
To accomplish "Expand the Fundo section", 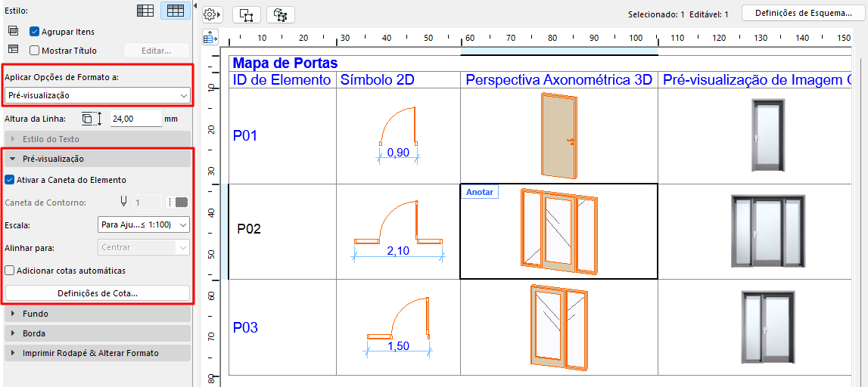I will click(x=98, y=314).
